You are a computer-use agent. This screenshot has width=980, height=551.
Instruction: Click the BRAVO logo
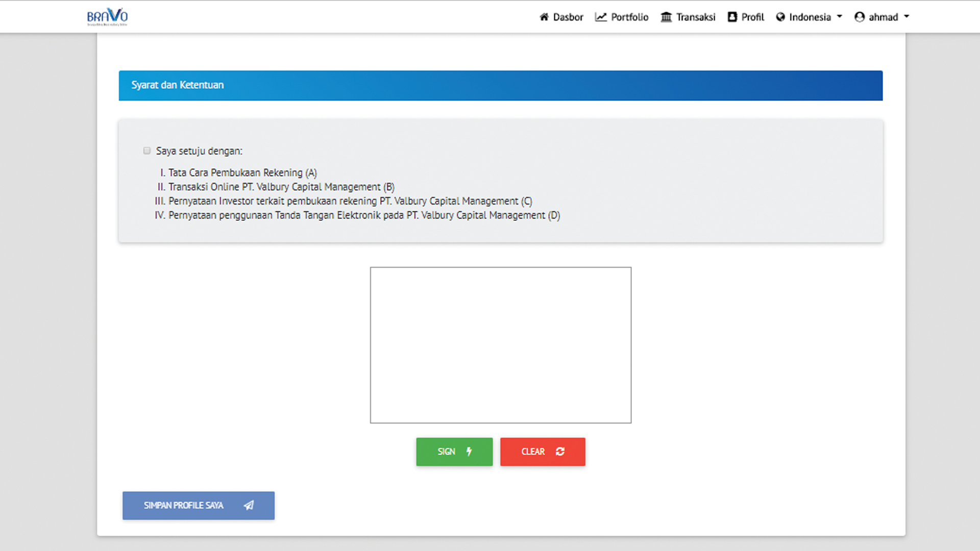point(107,17)
